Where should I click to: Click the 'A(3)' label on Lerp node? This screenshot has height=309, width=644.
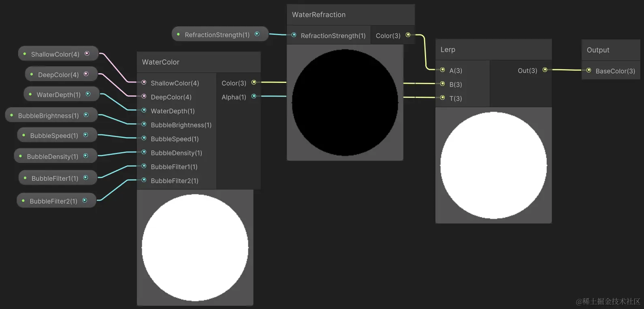tap(456, 70)
